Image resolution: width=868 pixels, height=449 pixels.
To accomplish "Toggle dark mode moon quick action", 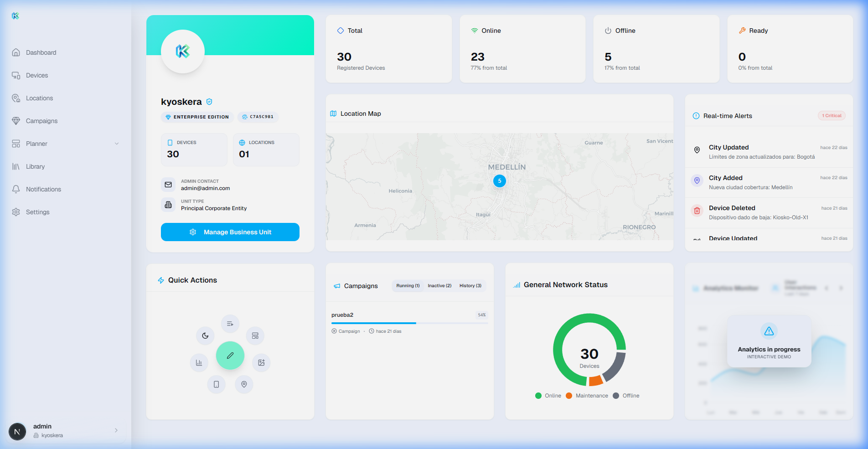I will [205, 336].
